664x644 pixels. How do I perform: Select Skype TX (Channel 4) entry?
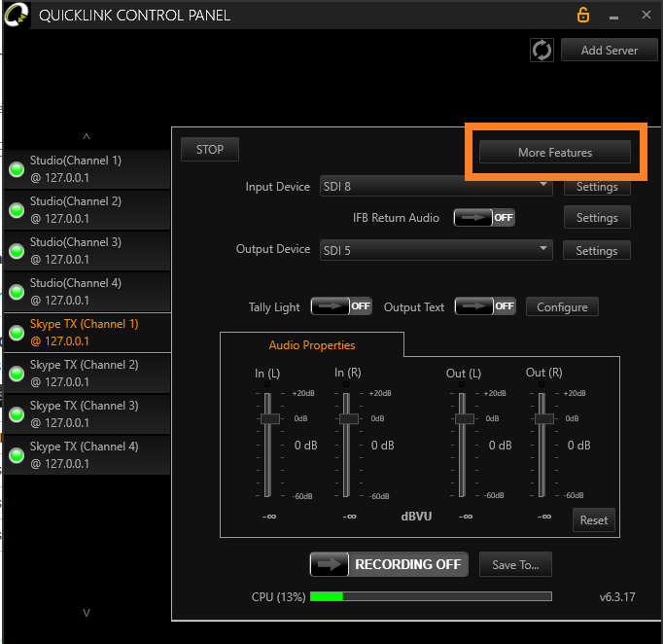click(87, 455)
